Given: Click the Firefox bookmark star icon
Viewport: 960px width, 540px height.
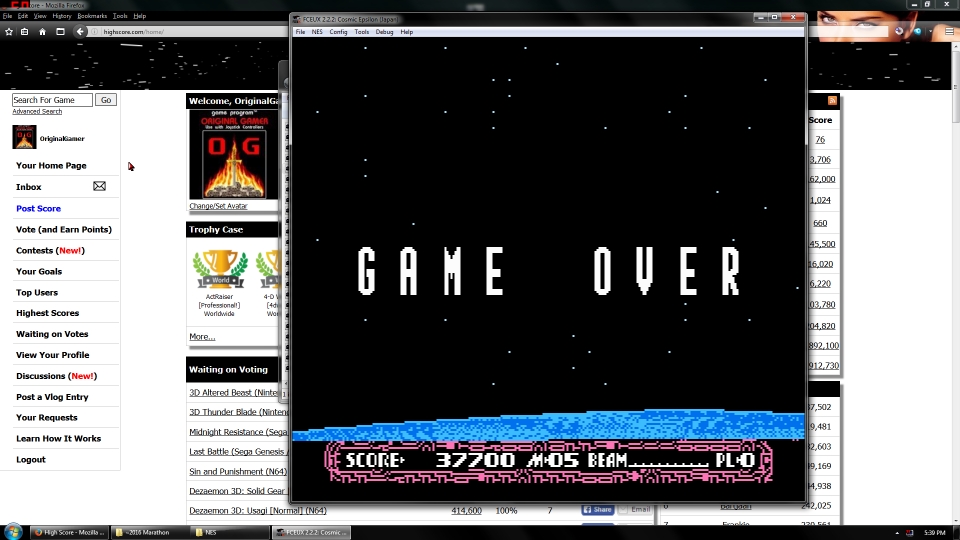Looking at the screenshot, I should 9,32.
